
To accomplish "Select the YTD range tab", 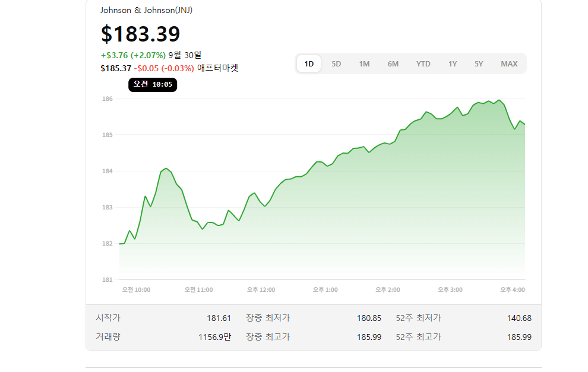I will tap(423, 63).
